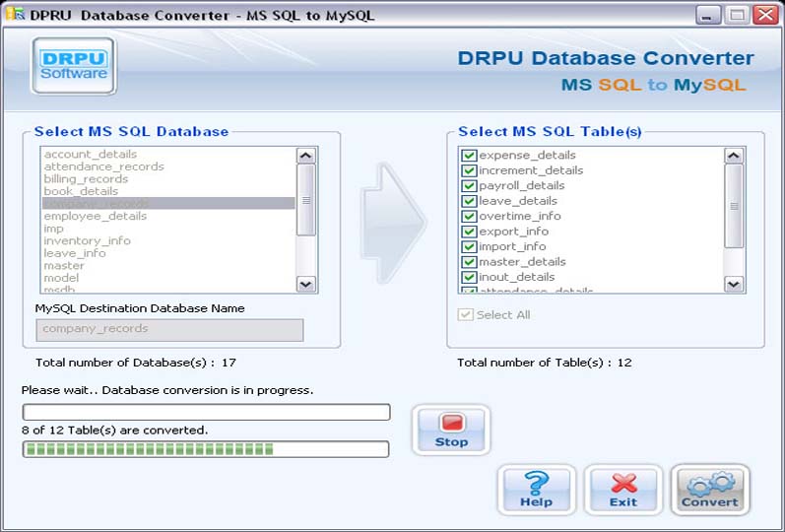Viewport: 785px width, 532px height.
Task: Select the employee_details database
Action: pos(96,216)
